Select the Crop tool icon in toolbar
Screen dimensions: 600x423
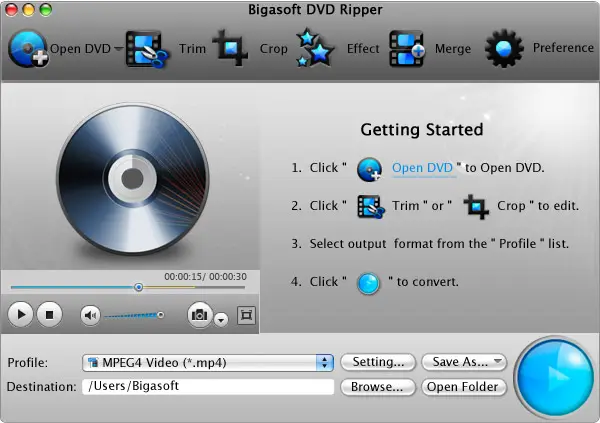[x=230, y=48]
